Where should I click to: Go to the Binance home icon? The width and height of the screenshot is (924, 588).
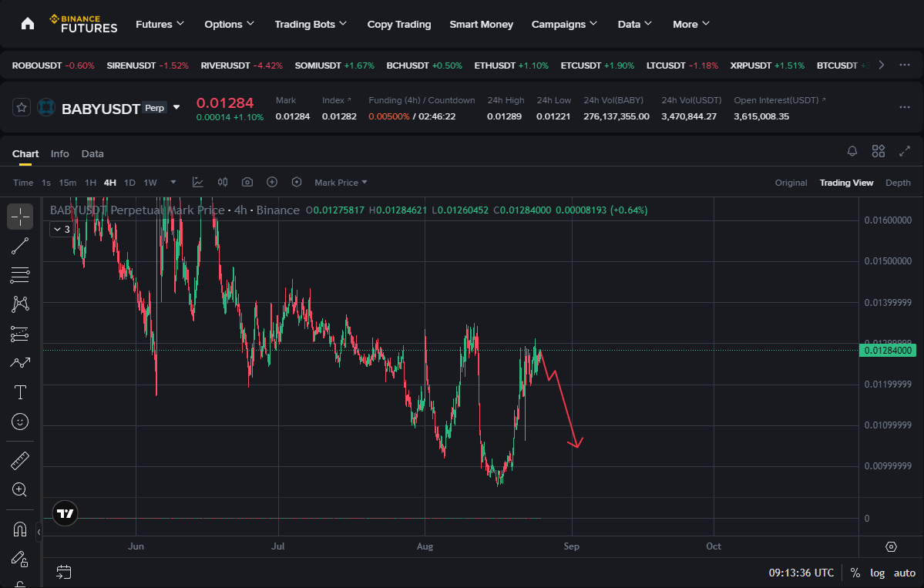[x=28, y=24]
